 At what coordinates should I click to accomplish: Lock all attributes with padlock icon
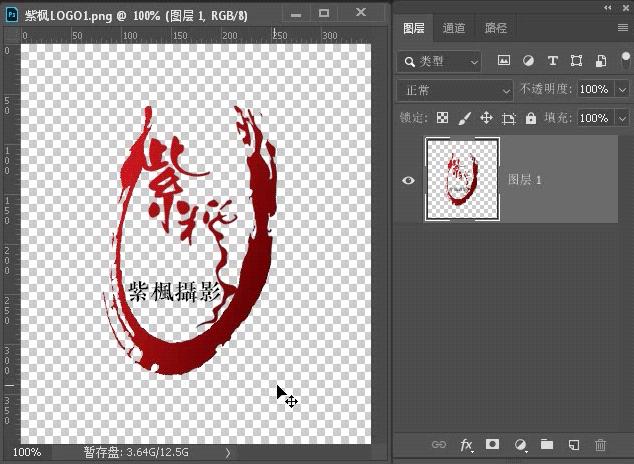pyautogui.click(x=530, y=118)
